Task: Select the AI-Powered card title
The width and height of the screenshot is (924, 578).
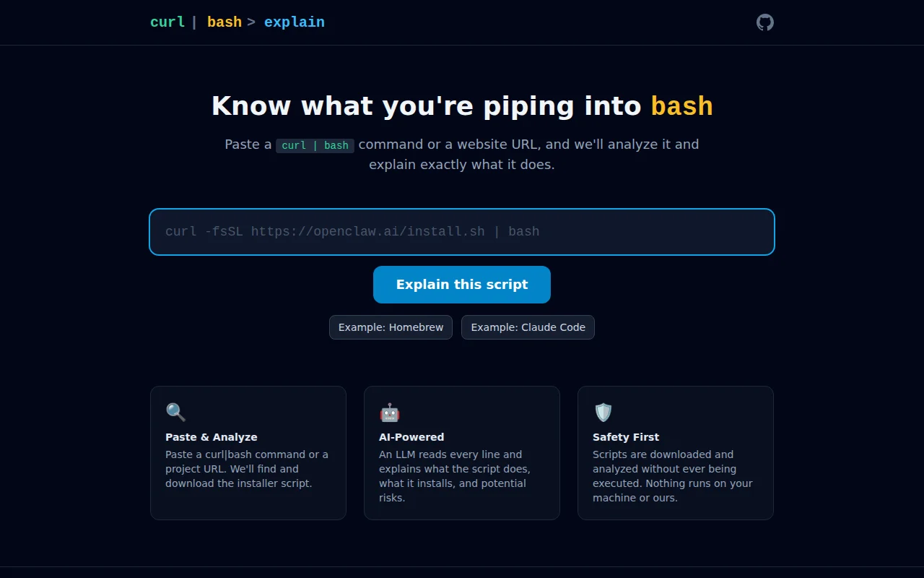Action: [411, 437]
